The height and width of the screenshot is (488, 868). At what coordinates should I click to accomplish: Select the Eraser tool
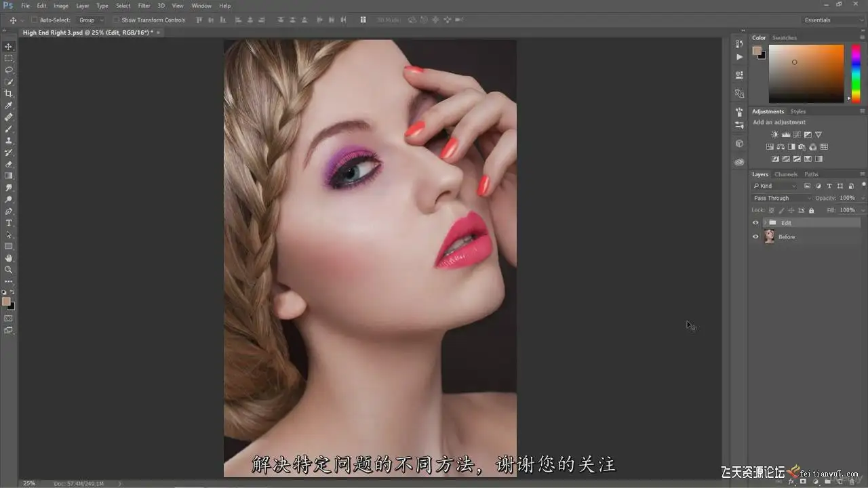click(9, 164)
